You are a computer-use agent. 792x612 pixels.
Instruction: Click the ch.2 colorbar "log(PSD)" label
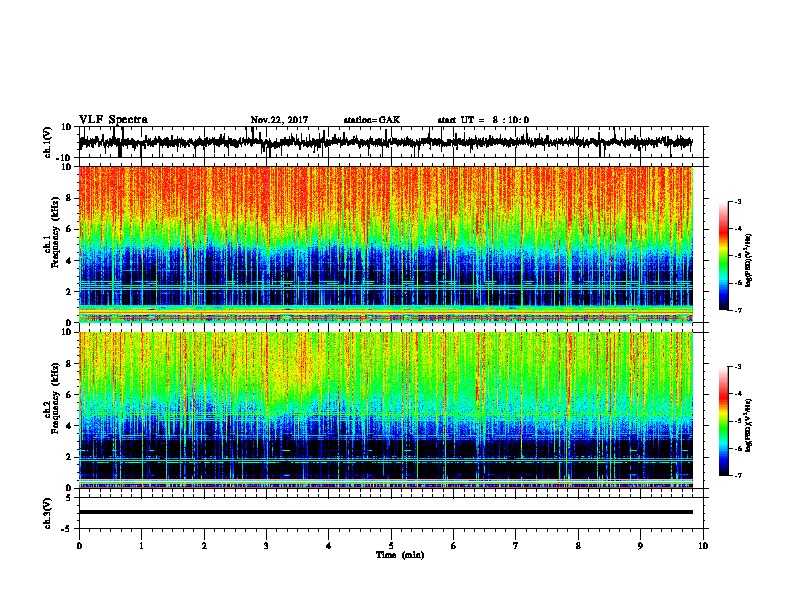click(x=748, y=425)
